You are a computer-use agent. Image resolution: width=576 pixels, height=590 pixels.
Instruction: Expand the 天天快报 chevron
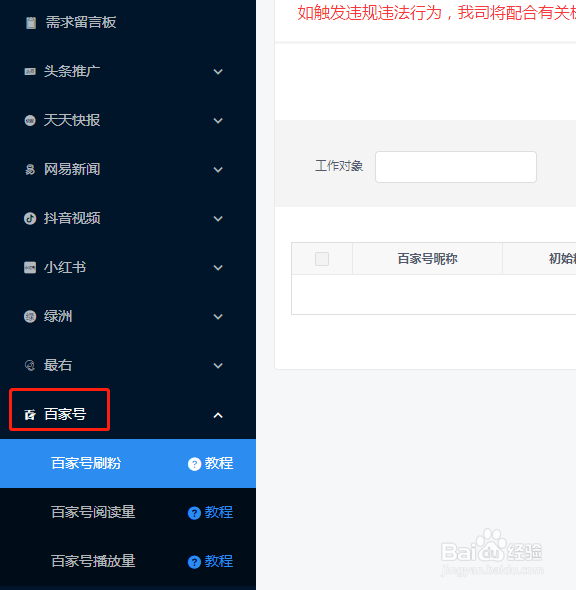coord(218,121)
